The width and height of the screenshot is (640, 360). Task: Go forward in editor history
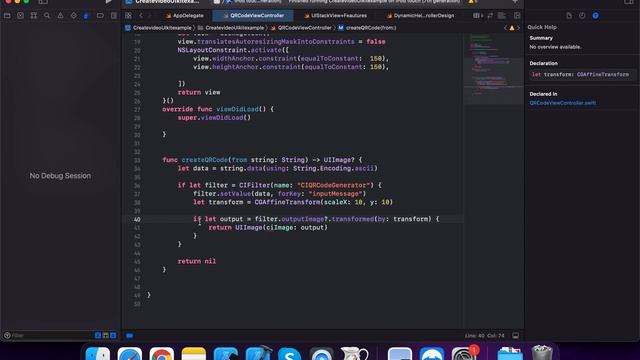tap(149, 16)
